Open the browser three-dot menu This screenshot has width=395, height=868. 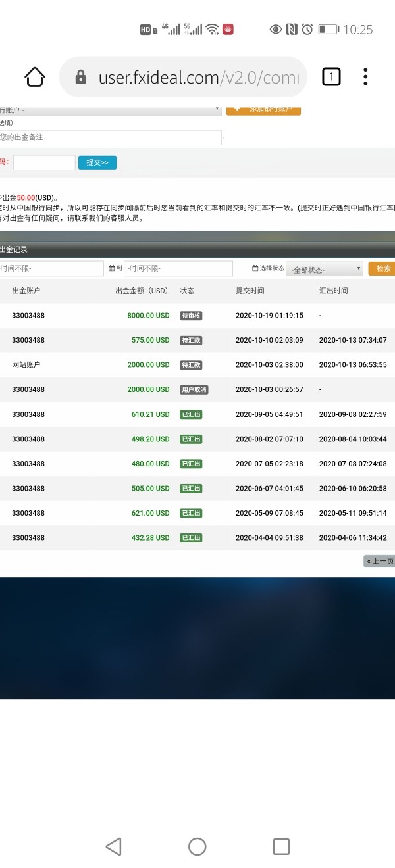[365, 77]
